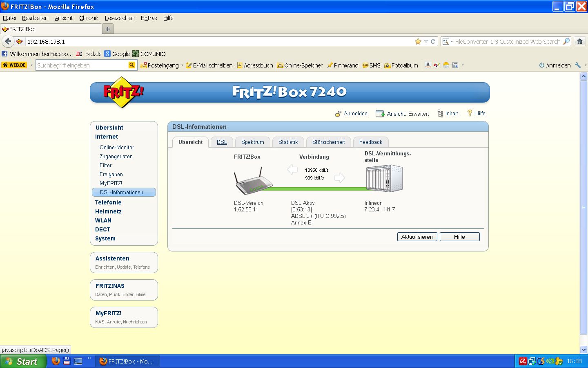The image size is (588, 368).
Task: Open Amazon icon in WEB.DE toolbar
Action: 428,65
